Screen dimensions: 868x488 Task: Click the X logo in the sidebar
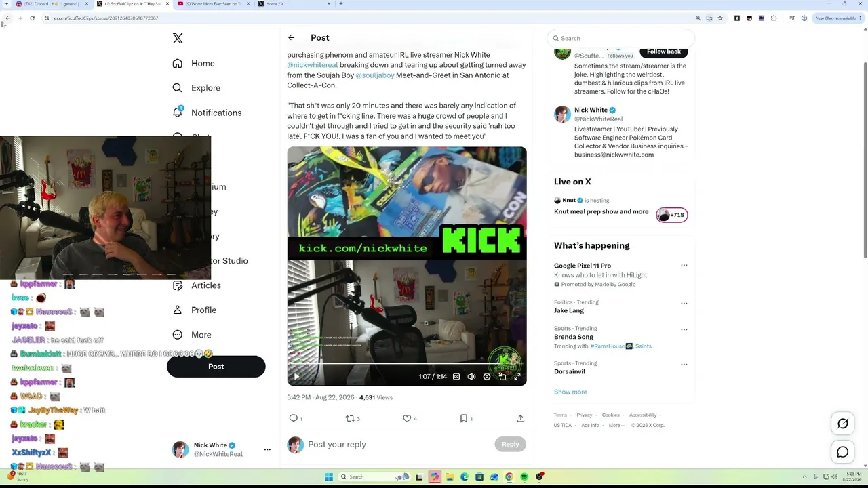(x=178, y=39)
